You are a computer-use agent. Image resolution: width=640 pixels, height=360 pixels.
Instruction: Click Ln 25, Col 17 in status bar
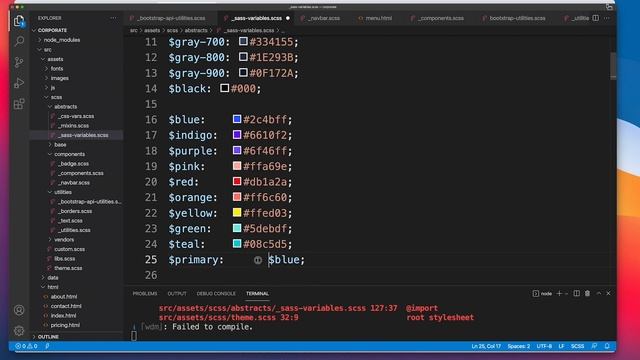pyautogui.click(x=486, y=346)
